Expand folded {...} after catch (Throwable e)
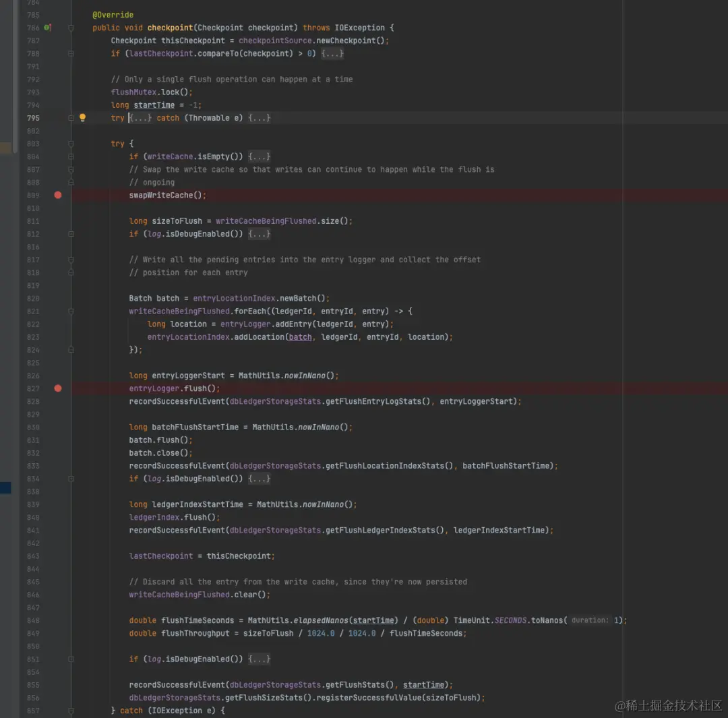The image size is (728, 718). [x=259, y=118]
